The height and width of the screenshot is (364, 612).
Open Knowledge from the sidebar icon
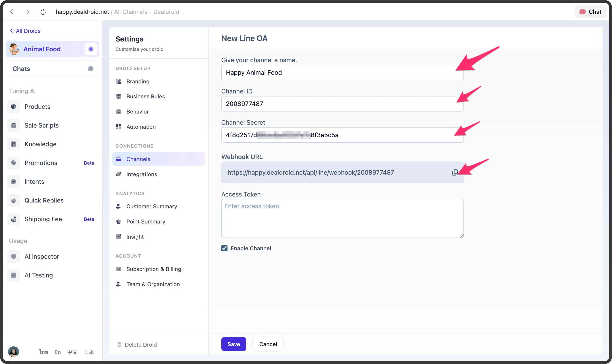[13, 144]
